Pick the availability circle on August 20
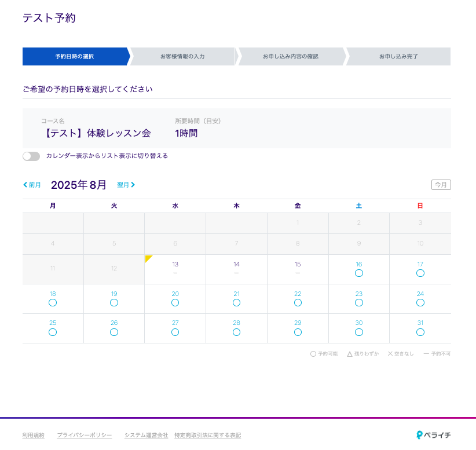 (175, 302)
